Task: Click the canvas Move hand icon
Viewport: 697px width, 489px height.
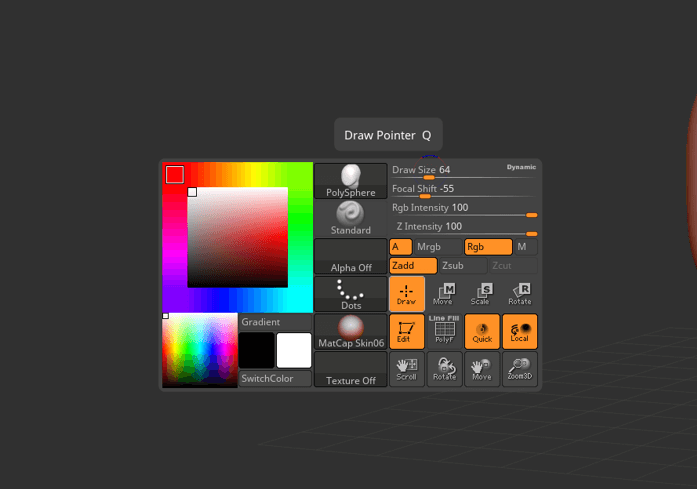Action: point(482,369)
